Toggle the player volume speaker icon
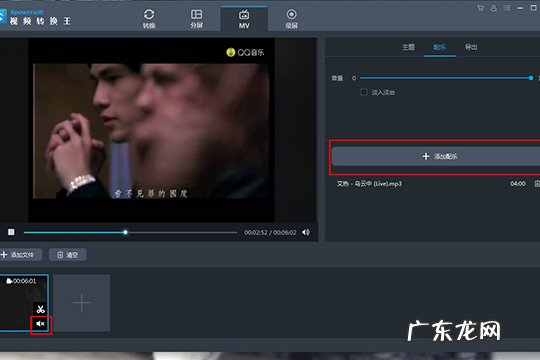Image resolution: width=540 pixels, height=360 pixels. click(x=306, y=233)
